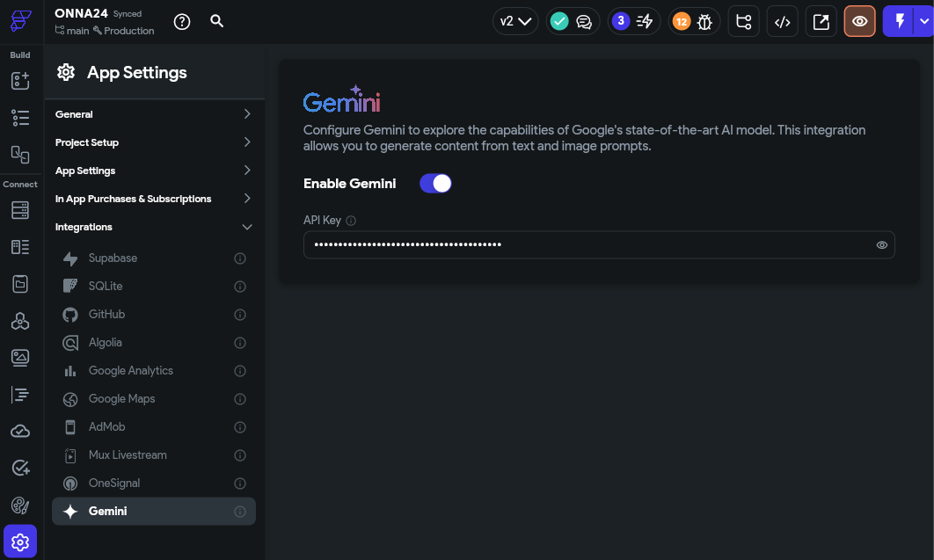Click info icon next to Algolia
Viewport: 934px width, 560px height.
click(x=240, y=343)
